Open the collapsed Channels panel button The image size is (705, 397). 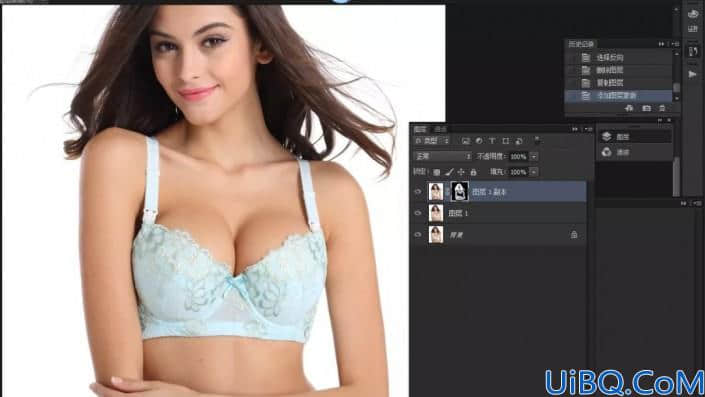[x=635, y=152]
